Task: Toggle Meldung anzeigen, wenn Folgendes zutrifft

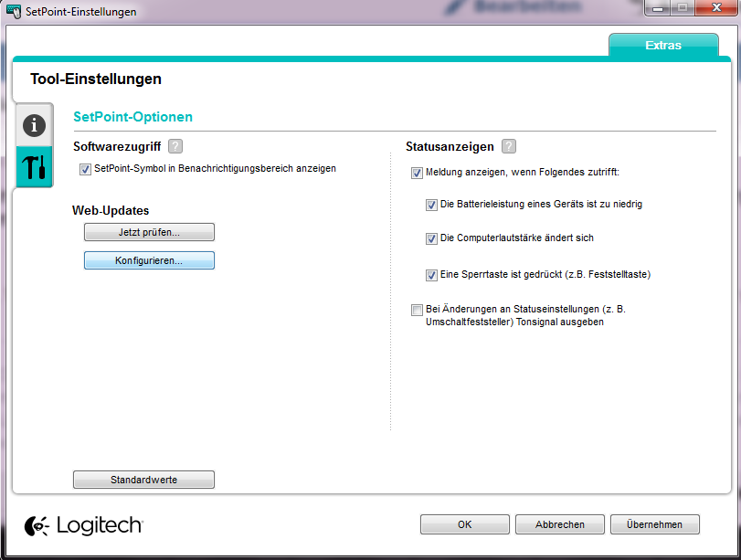Action: tap(417, 173)
